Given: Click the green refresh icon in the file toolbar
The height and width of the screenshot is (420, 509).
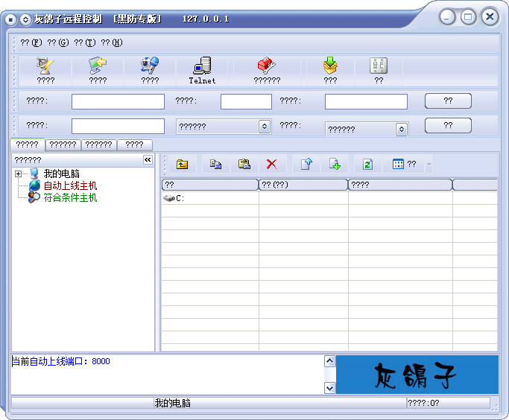Looking at the screenshot, I should 367,164.
